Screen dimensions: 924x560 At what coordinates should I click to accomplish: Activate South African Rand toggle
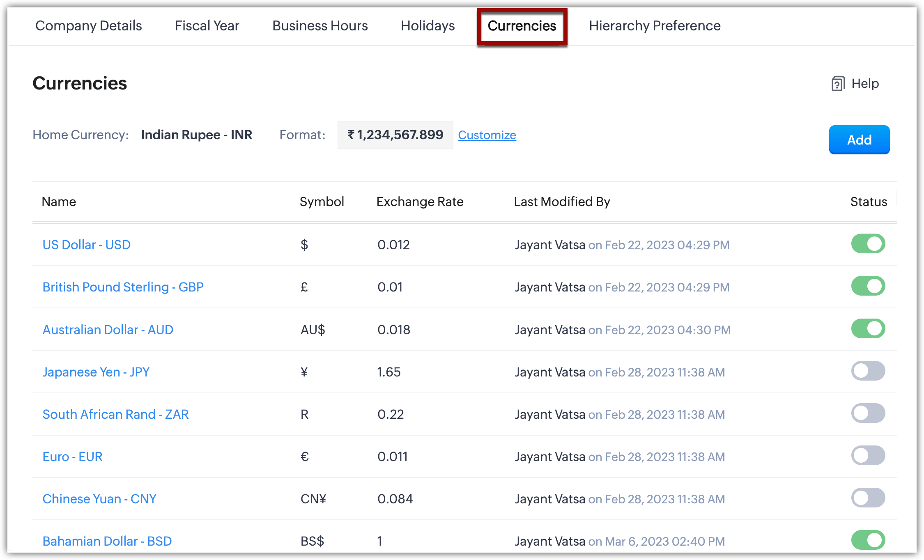click(x=868, y=413)
